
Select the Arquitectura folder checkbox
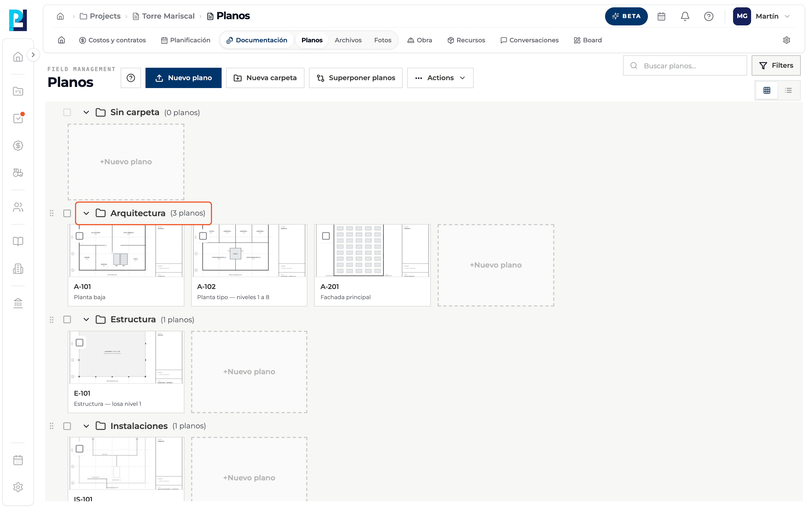coord(67,213)
